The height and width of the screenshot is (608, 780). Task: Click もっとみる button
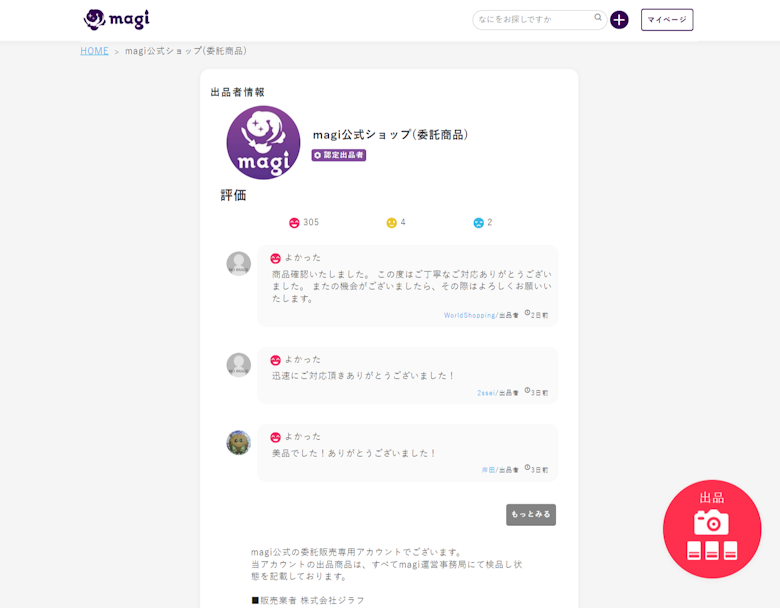coord(531,514)
